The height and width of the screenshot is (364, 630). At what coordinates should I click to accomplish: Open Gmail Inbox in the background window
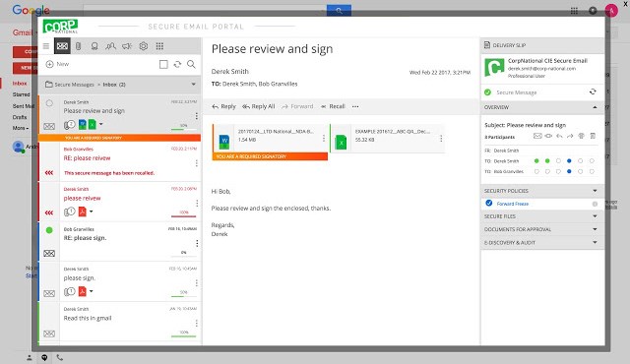(20, 84)
